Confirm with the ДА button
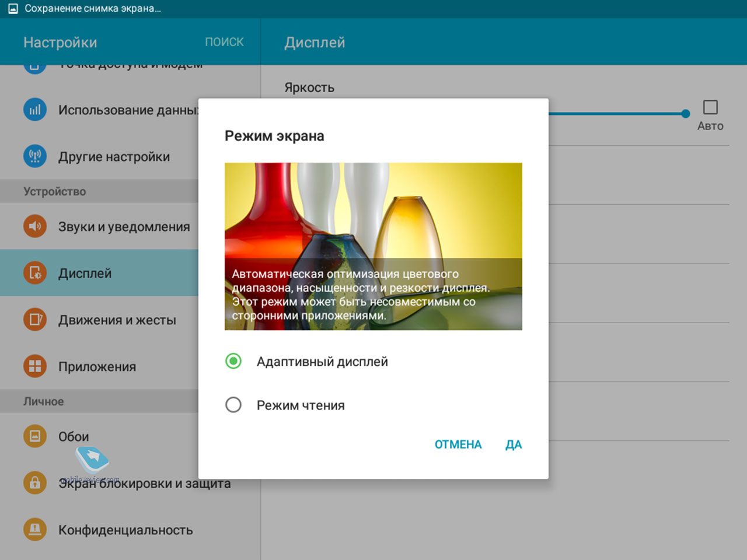This screenshot has height=560, width=747. point(513,444)
